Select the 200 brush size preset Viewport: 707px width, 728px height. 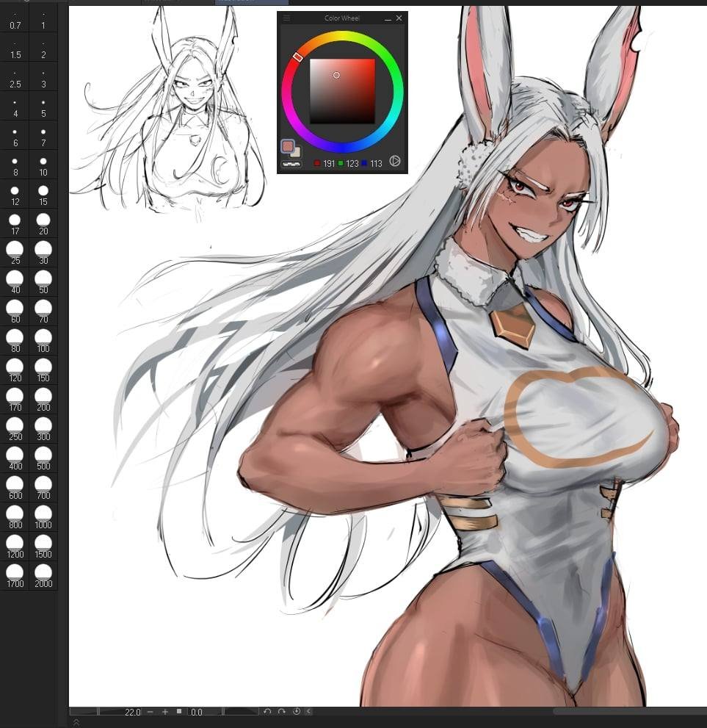pyautogui.click(x=43, y=400)
